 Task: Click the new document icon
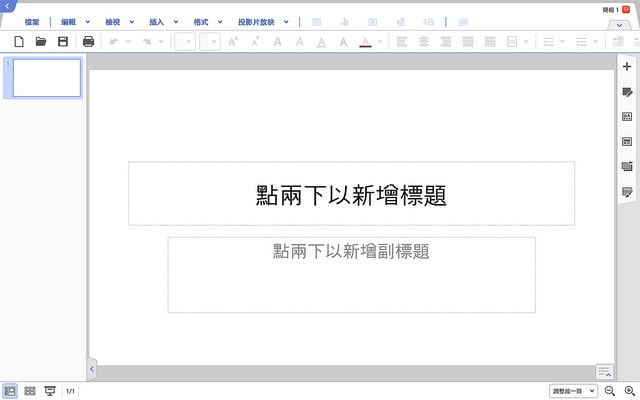[x=18, y=41]
